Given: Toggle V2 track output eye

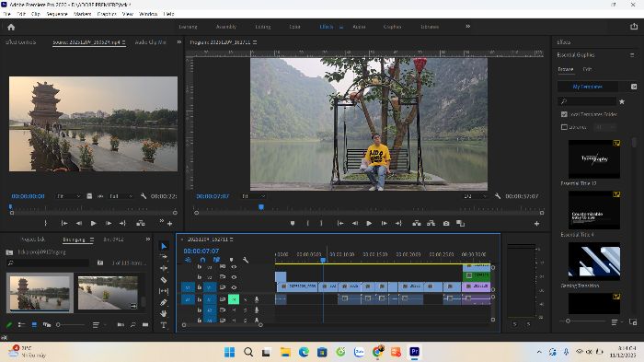Looking at the screenshot, I should (x=234, y=277).
